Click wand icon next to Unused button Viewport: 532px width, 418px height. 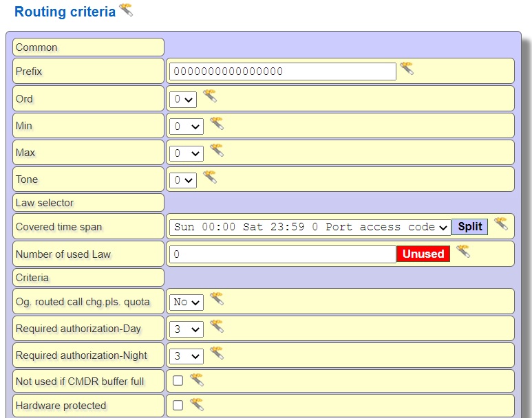(x=463, y=252)
